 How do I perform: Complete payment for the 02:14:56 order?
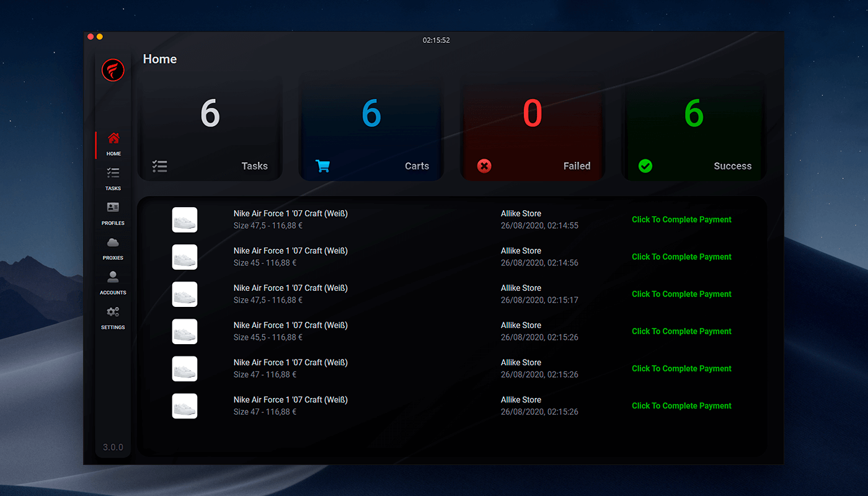click(x=681, y=257)
